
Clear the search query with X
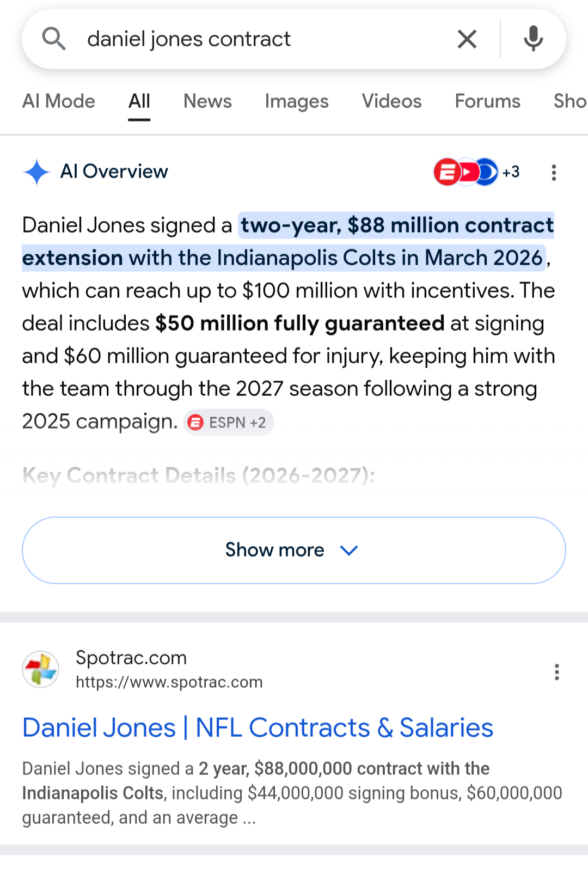click(x=467, y=39)
